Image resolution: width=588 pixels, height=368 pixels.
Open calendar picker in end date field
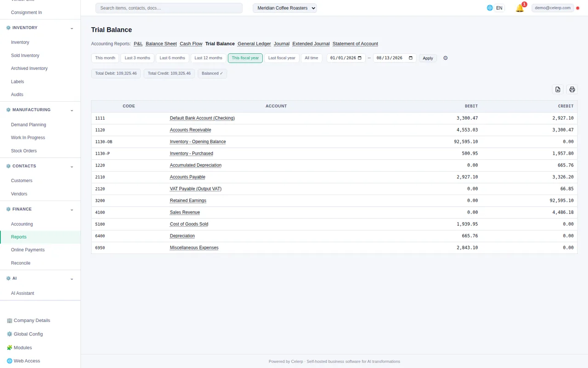click(x=411, y=58)
